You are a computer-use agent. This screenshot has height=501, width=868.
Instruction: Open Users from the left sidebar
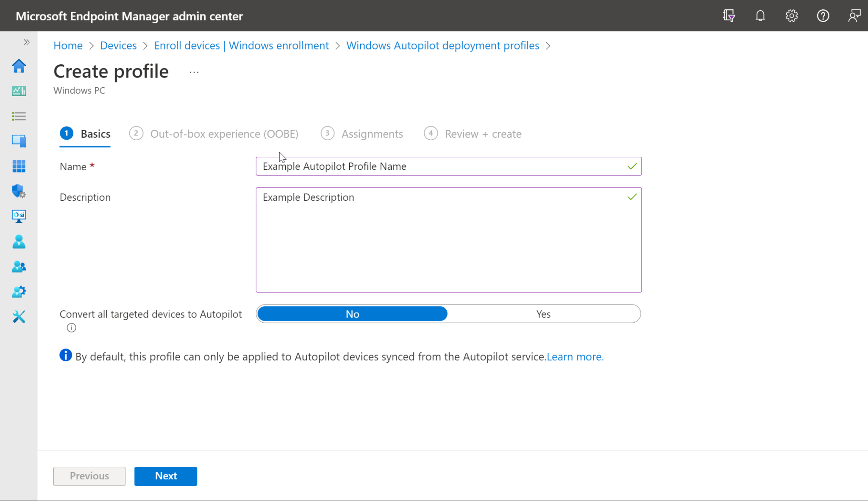point(19,241)
